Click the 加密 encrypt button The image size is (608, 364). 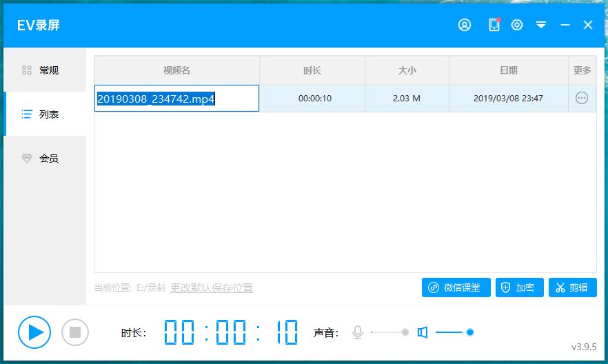[x=520, y=287]
